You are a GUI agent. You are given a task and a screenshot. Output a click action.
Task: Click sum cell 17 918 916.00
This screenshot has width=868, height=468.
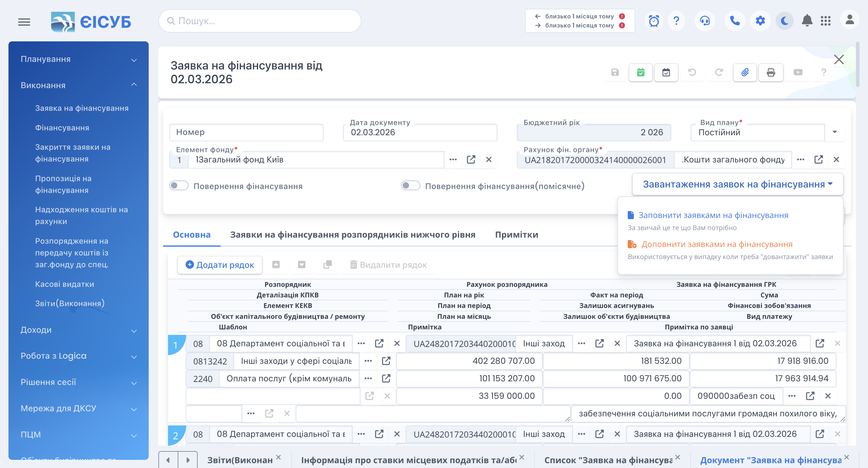763,361
